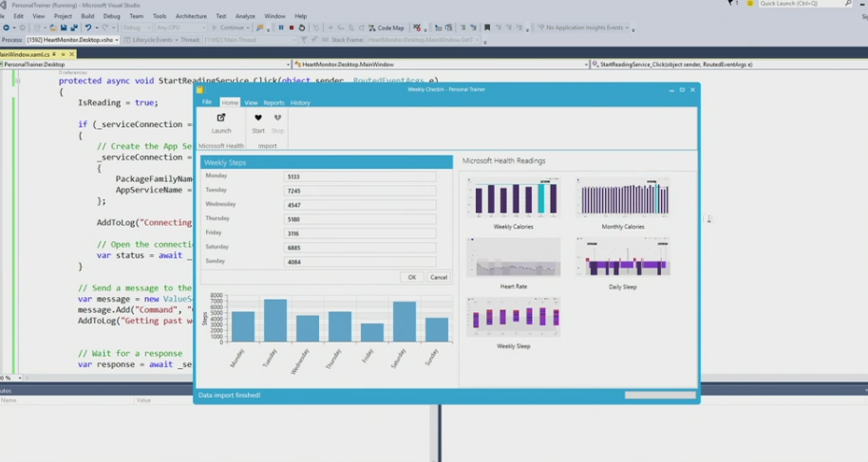The width and height of the screenshot is (868, 462).
Task: Open the Lifecycle Events dropdown
Action: coord(151,40)
